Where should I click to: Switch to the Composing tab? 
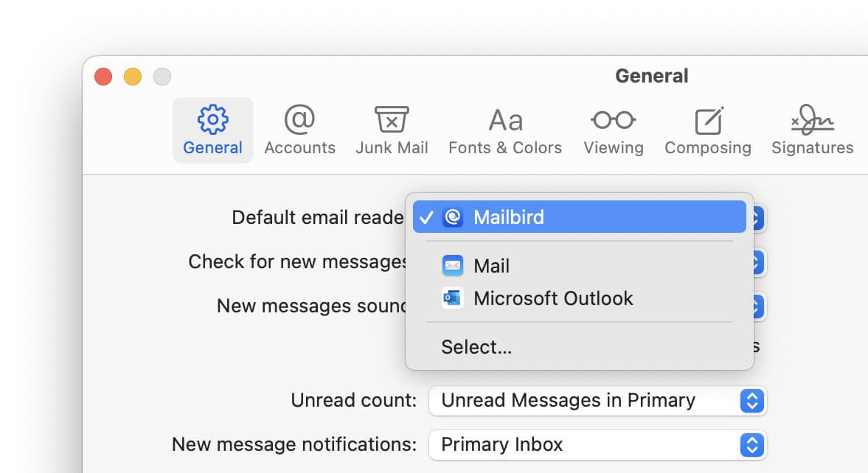(x=708, y=130)
